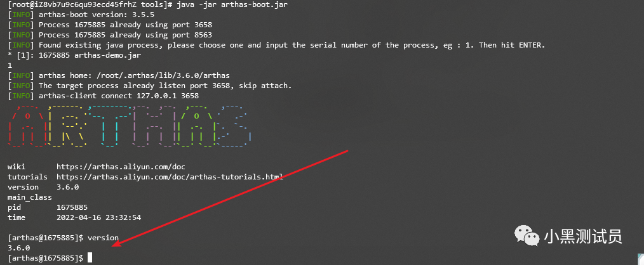644x265 pixels.
Task: Click the terminal cursor at last prompt
Action: [90, 258]
